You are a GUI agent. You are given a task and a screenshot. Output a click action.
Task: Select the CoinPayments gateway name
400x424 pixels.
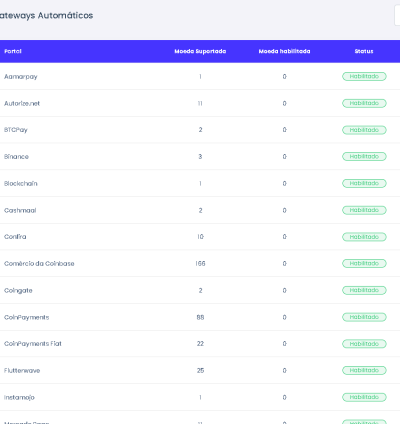pos(27,317)
